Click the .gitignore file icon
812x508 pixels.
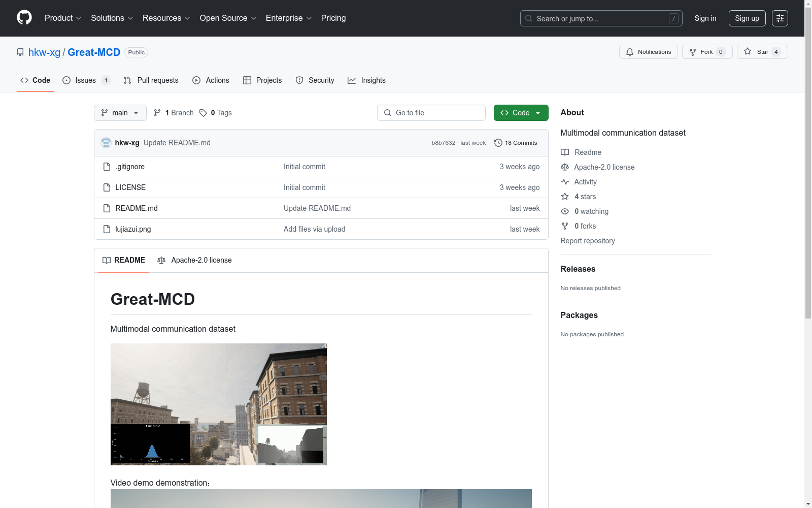(x=107, y=167)
